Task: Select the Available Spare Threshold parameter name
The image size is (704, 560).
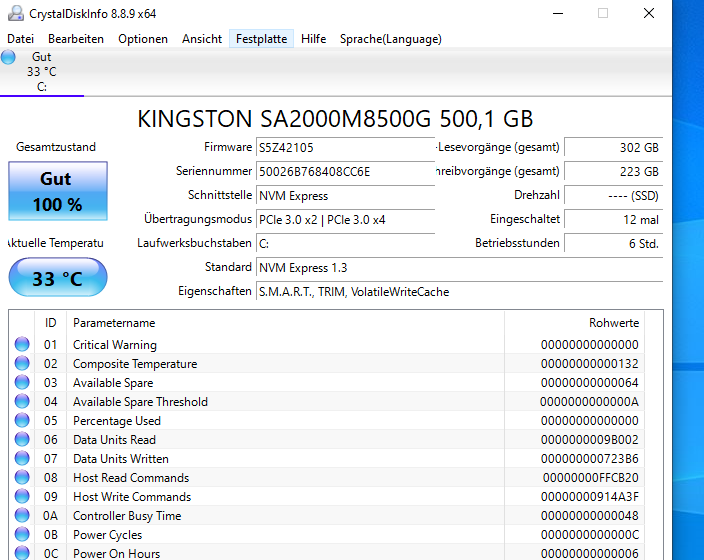Action: click(141, 401)
